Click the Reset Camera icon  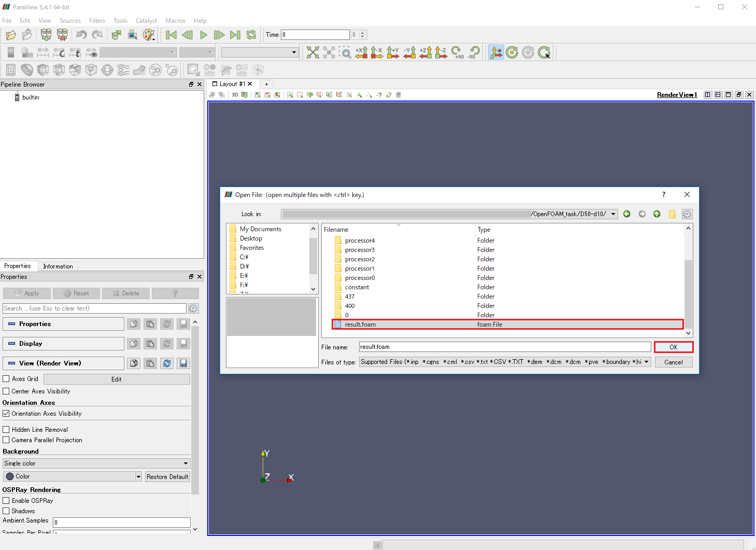coord(312,52)
